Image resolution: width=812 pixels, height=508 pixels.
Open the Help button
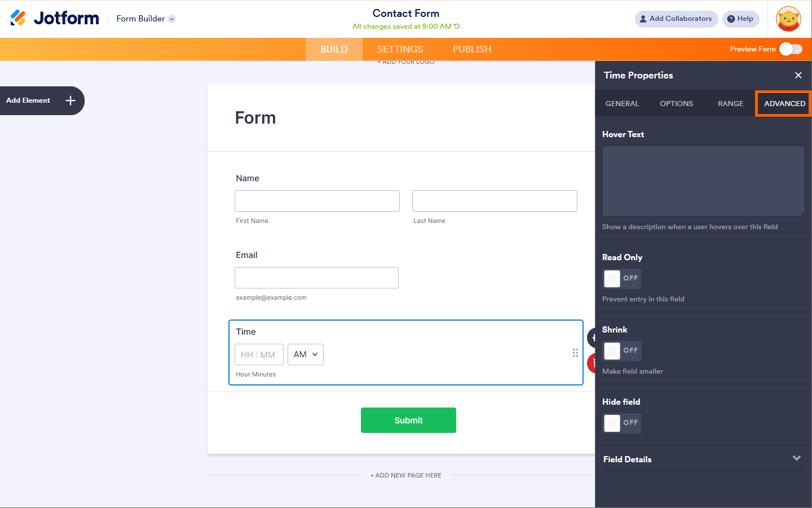[740, 19]
